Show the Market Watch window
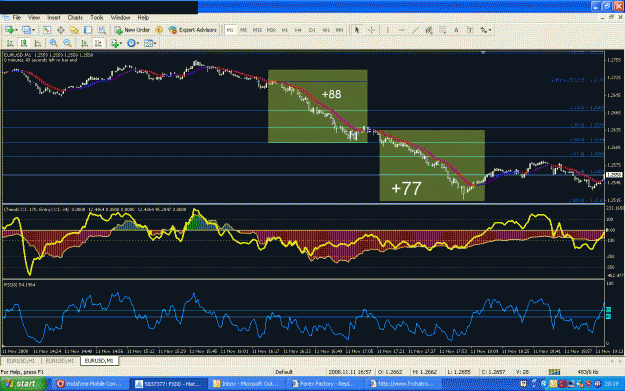625x391 pixels. [47, 30]
